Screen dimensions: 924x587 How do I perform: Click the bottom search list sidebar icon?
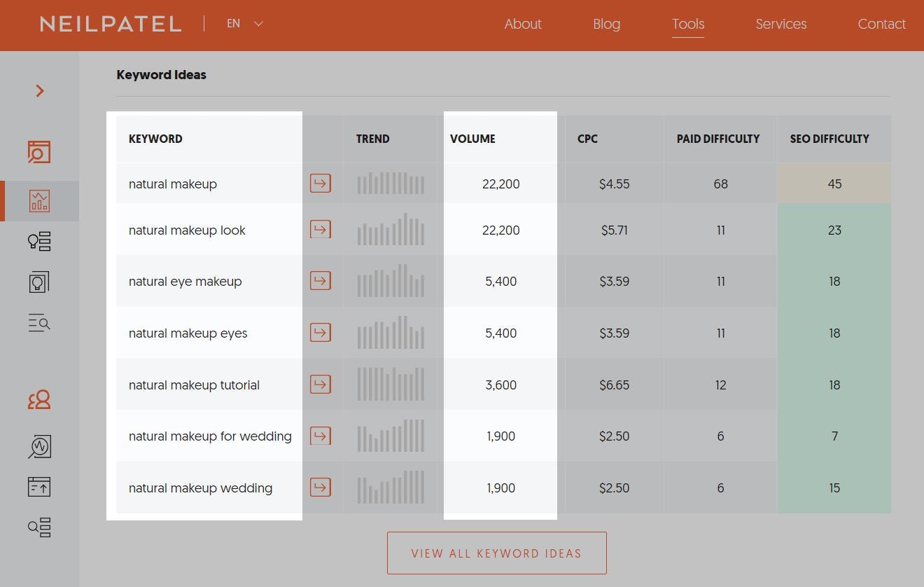(x=39, y=527)
